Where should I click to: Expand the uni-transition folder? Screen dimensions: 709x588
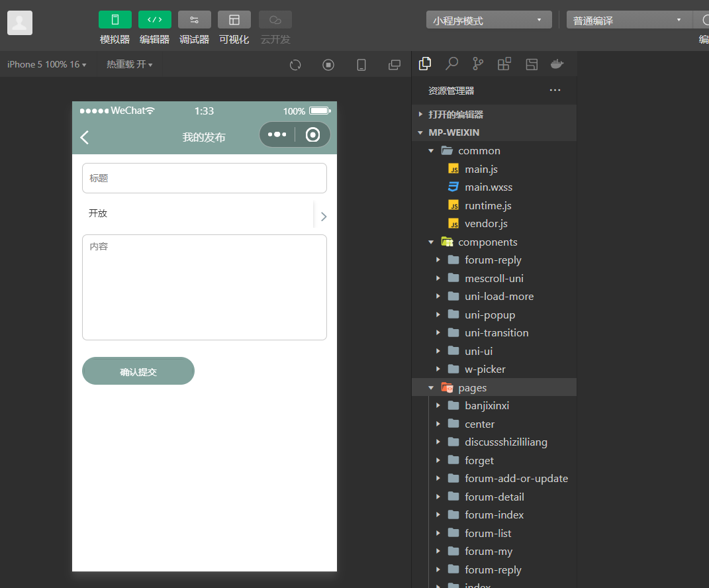(495, 333)
